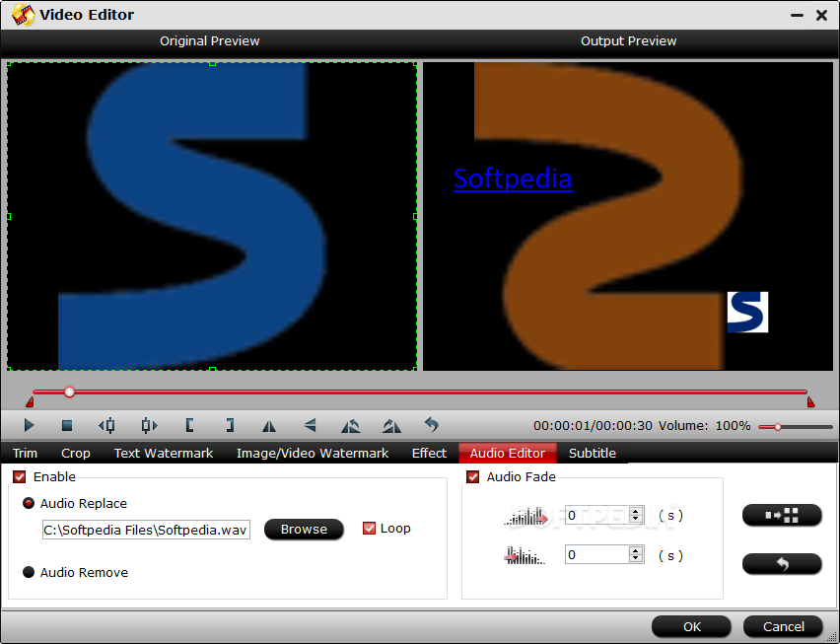This screenshot has height=644, width=840.
Task: Toggle the Loop checkbox
Action: 369,529
